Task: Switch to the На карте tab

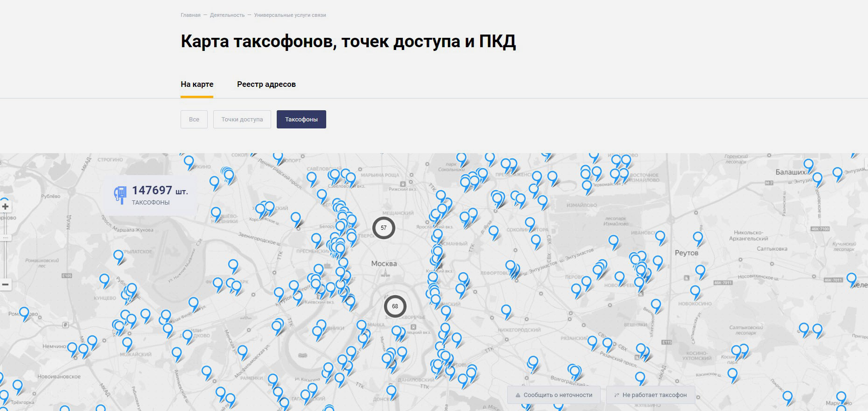Action: pyautogui.click(x=197, y=84)
